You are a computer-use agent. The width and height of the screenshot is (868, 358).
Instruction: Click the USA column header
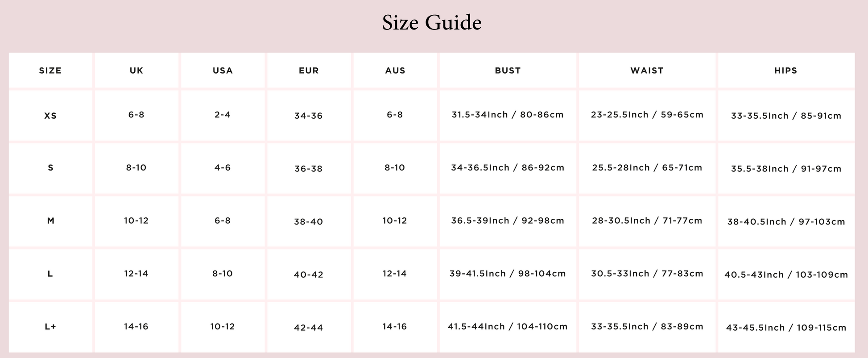(223, 71)
